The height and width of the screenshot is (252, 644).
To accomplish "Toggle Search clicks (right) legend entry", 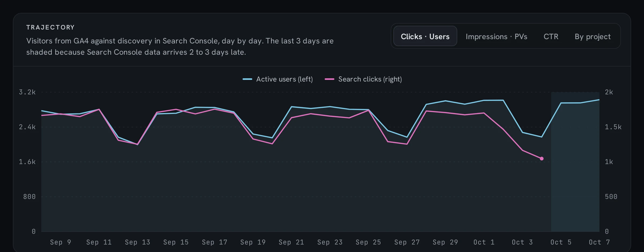I will tap(363, 79).
